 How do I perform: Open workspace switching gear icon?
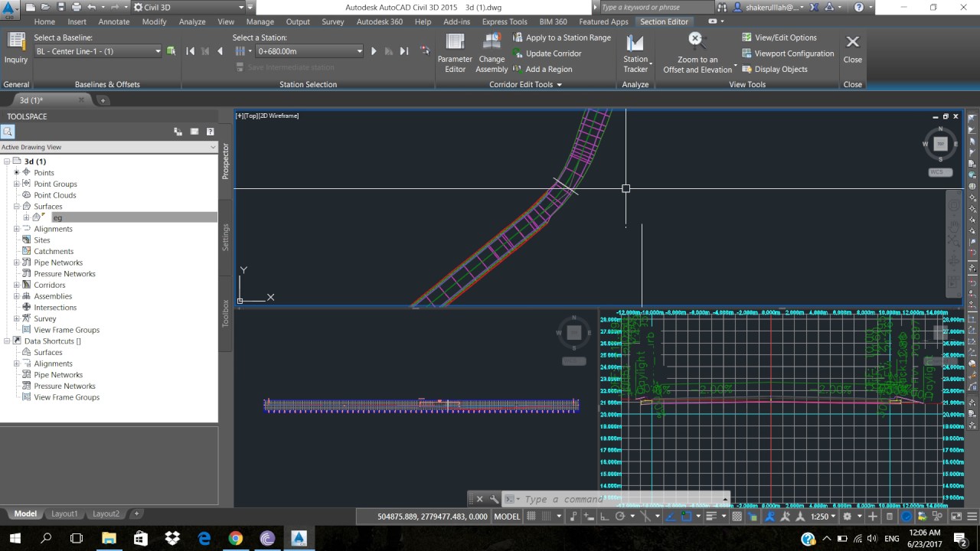coord(848,517)
